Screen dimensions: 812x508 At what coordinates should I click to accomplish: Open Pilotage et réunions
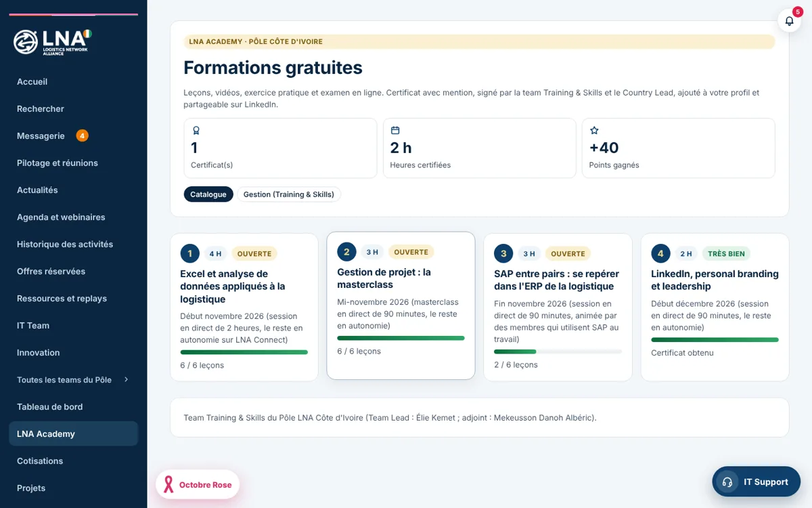[73, 163]
